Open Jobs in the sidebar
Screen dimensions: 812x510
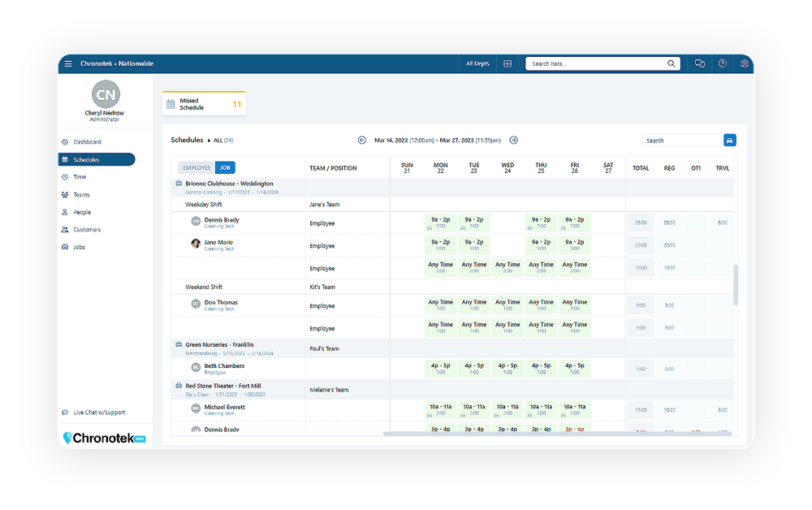point(80,247)
